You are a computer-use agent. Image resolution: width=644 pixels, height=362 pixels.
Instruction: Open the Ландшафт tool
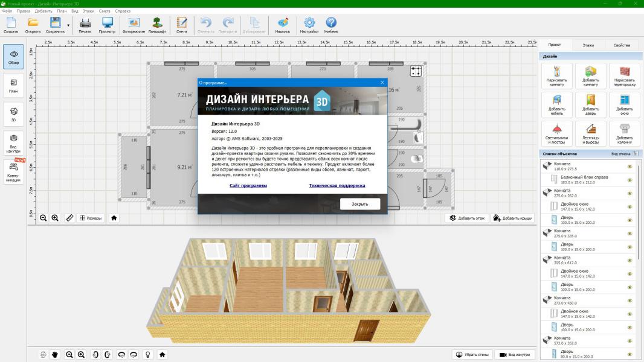tap(158, 25)
